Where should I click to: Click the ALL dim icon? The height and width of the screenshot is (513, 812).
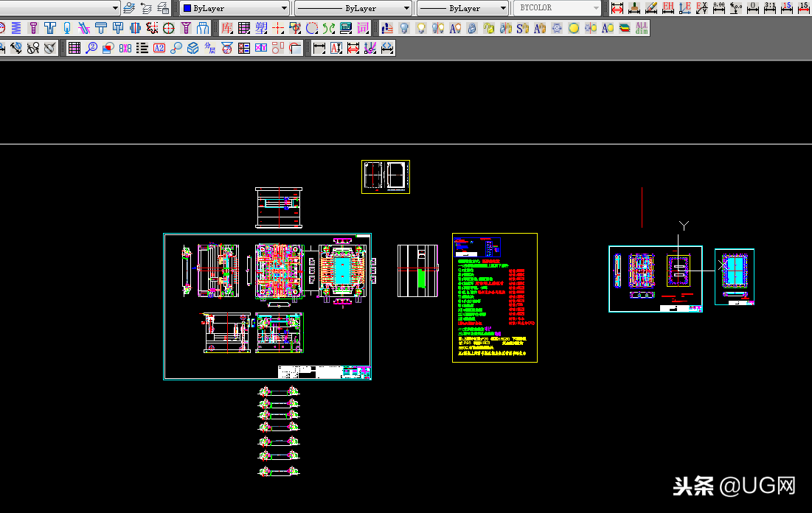(x=642, y=28)
